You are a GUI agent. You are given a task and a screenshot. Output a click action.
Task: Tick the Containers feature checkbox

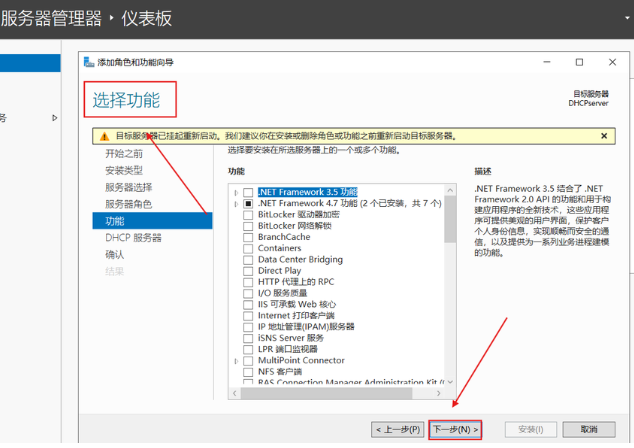[x=248, y=248]
